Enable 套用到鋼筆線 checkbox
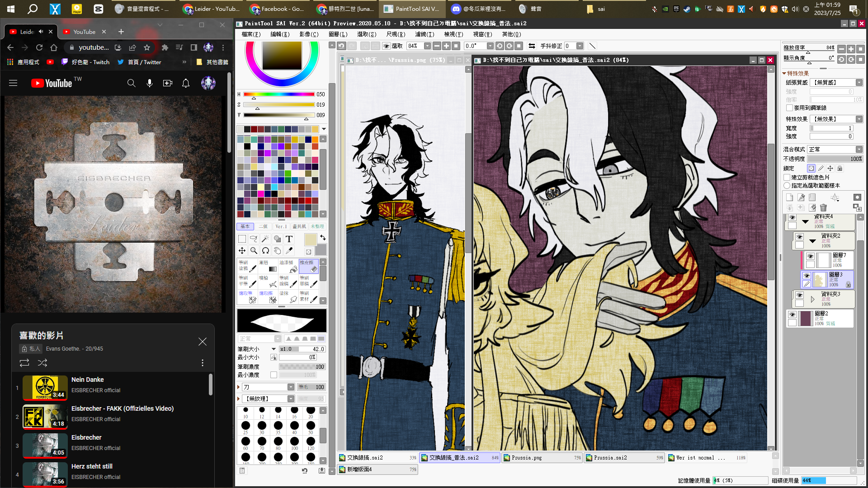The image size is (868, 488). tap(790, 108)
